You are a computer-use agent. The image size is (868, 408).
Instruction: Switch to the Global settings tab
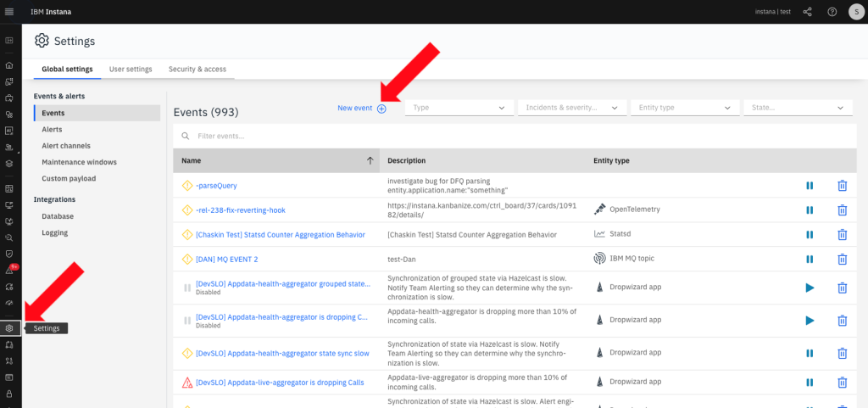67,70
